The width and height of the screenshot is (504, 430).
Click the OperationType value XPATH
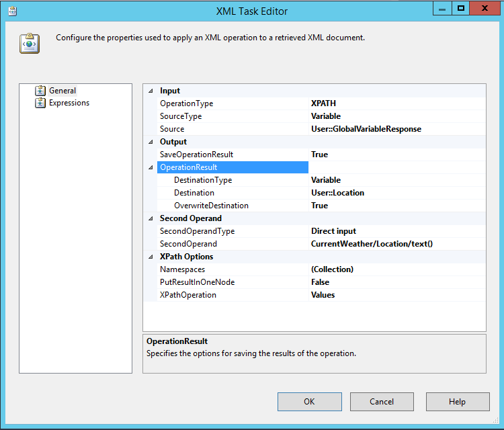coord(323,103)
